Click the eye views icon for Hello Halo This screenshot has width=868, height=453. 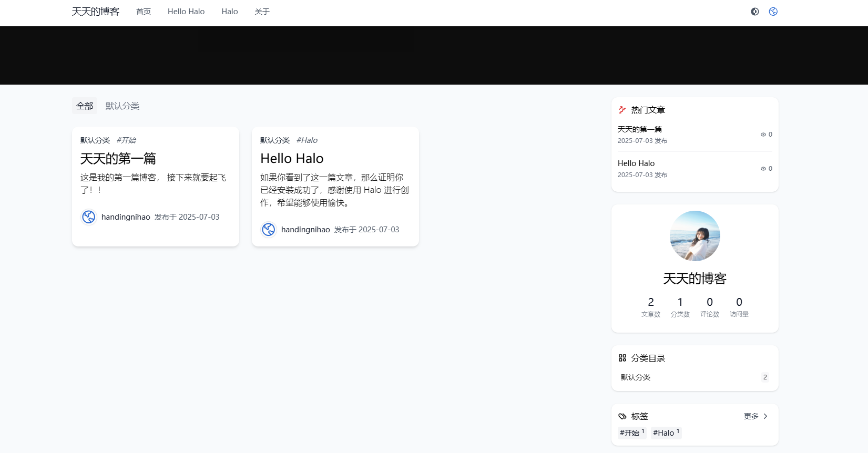pyautogui.click(x=763, y=169)
